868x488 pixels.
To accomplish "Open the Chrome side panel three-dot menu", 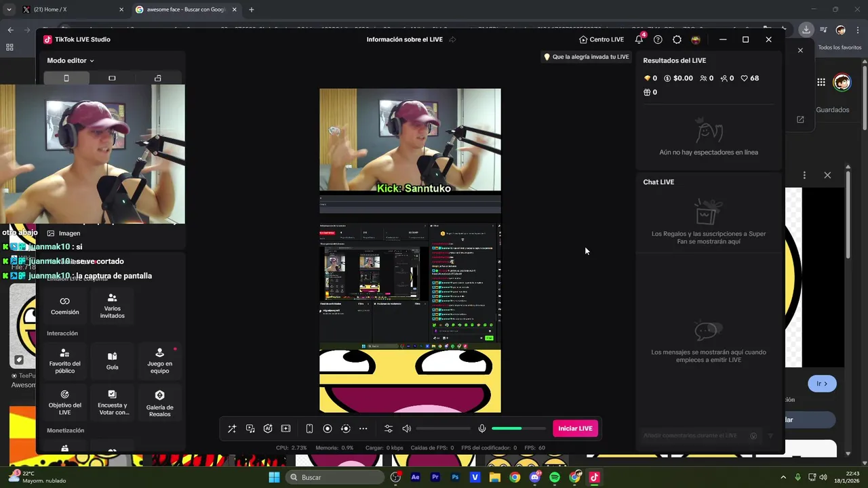I will [x=804, y=175].
